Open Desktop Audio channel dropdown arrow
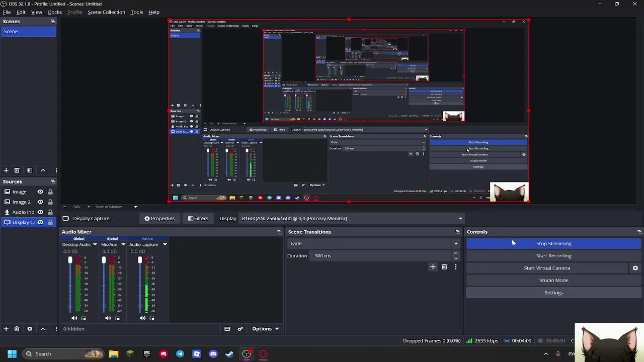Screen dimensions: 644x362 tap(95, 244)
